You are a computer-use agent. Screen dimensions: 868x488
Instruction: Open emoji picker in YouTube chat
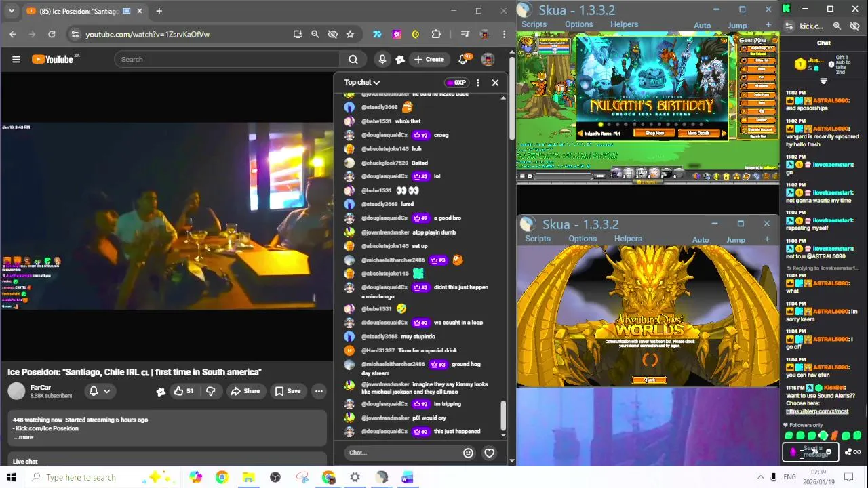point(468,453)
